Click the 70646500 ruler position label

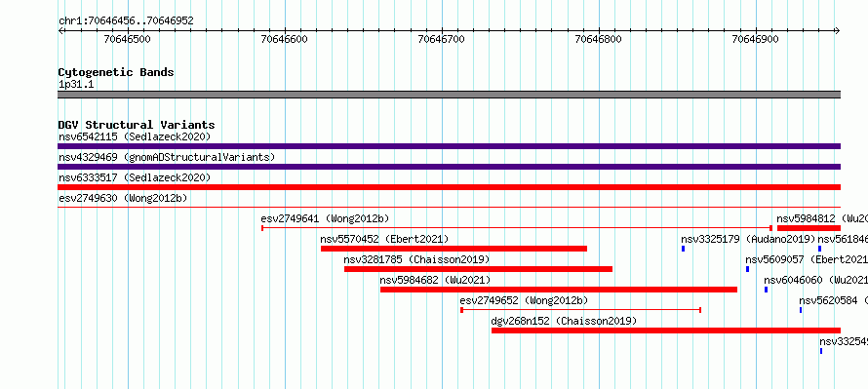(128, 39)
